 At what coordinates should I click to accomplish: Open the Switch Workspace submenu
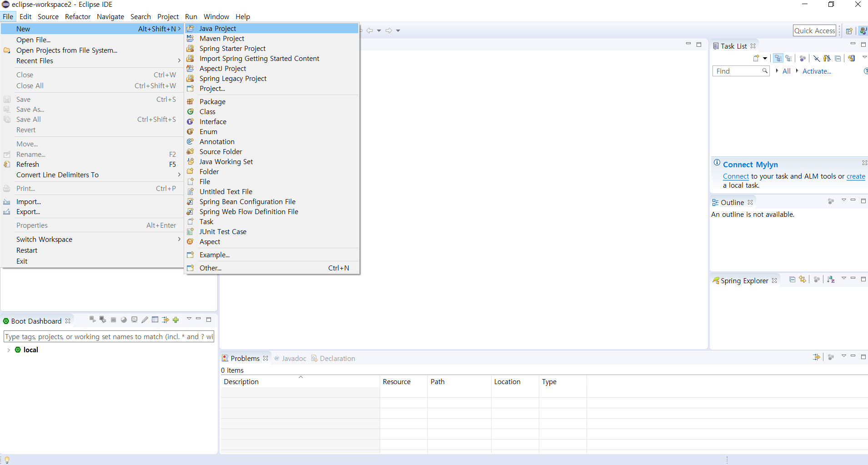[x=92, y=240]
